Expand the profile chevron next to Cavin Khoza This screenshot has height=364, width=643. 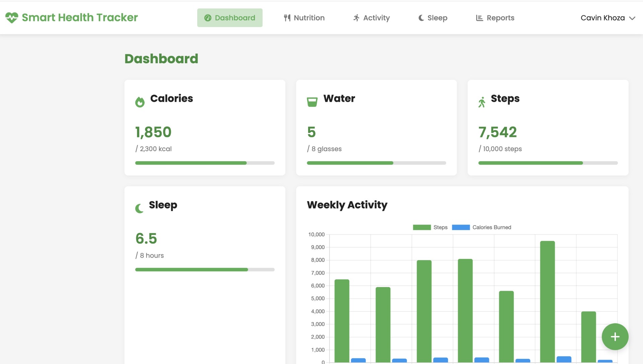(632, 18)
